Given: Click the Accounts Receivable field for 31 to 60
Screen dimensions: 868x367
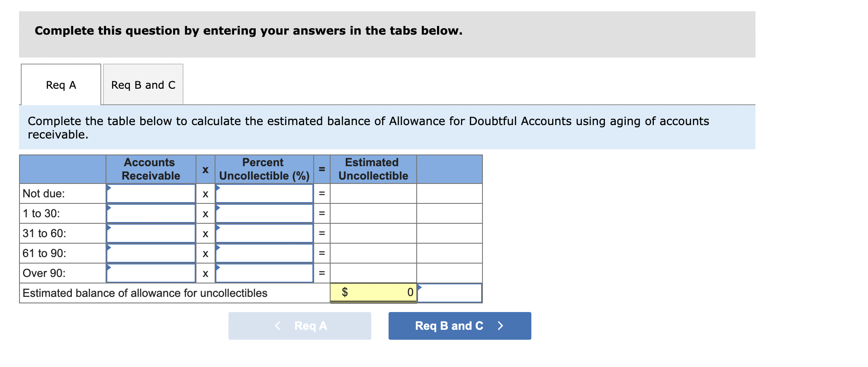Looking at the screenshot, I should pos(151,233).
